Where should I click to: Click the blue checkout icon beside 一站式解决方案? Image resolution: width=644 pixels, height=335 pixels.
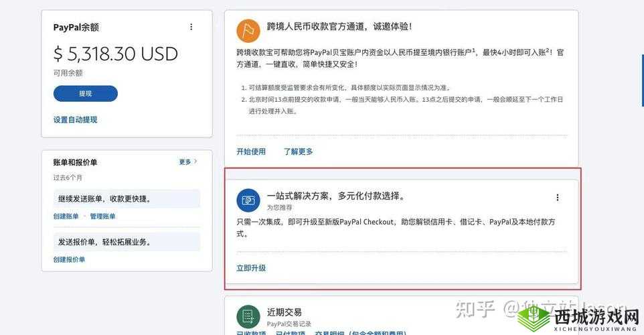(x=248, y=200)
